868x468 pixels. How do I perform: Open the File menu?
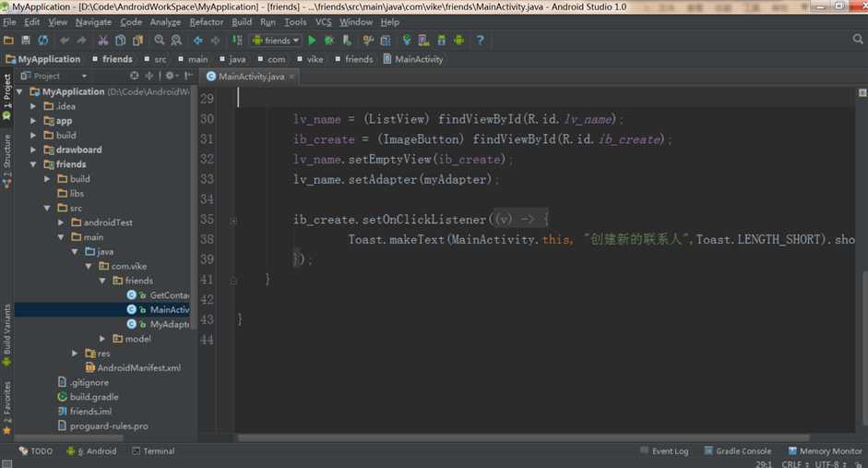point(9,22)
